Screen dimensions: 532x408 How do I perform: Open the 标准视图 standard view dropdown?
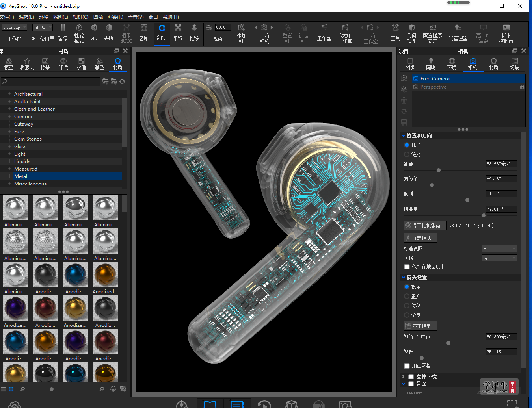coord(499,249)
